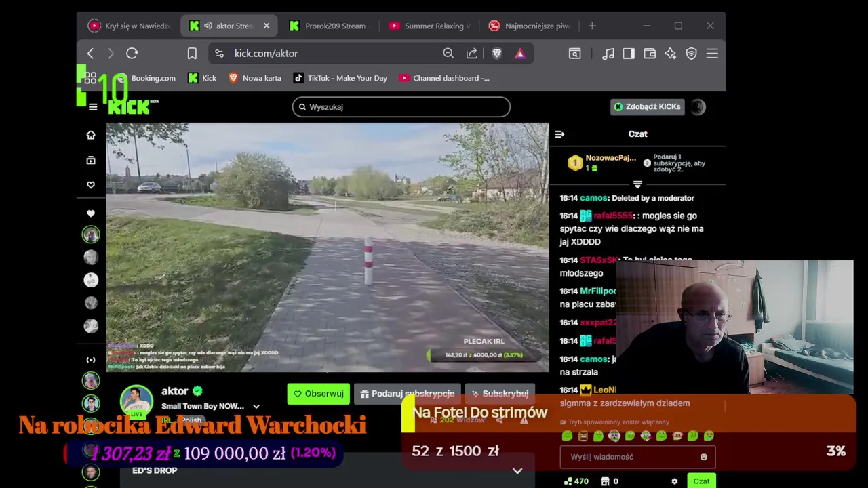This screenshot has height=488, width=868.
Task: Click the Czat chat header
Action: [x=638, y=134]
